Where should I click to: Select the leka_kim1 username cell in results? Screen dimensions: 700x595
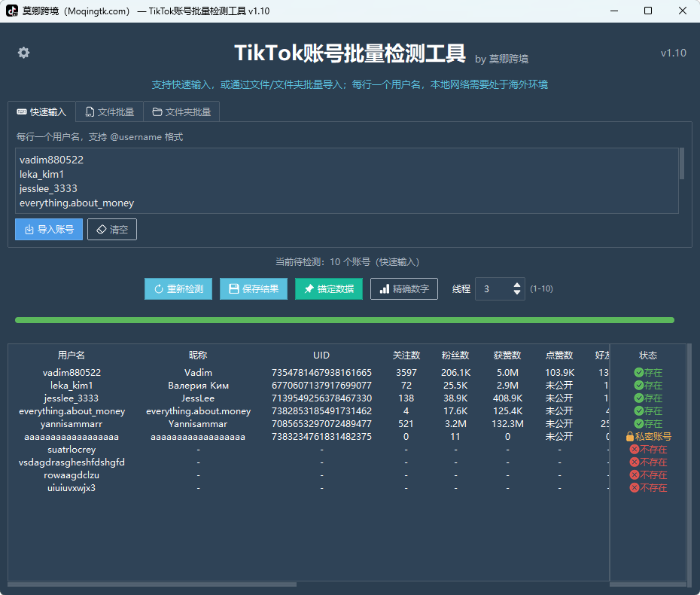coord(72,386)
